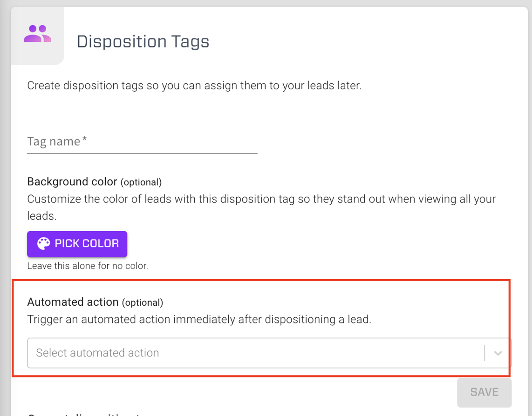Click the SAVE button
This screenshot has width=532, height=416.
pyautogui.click(x=484, y=392)
